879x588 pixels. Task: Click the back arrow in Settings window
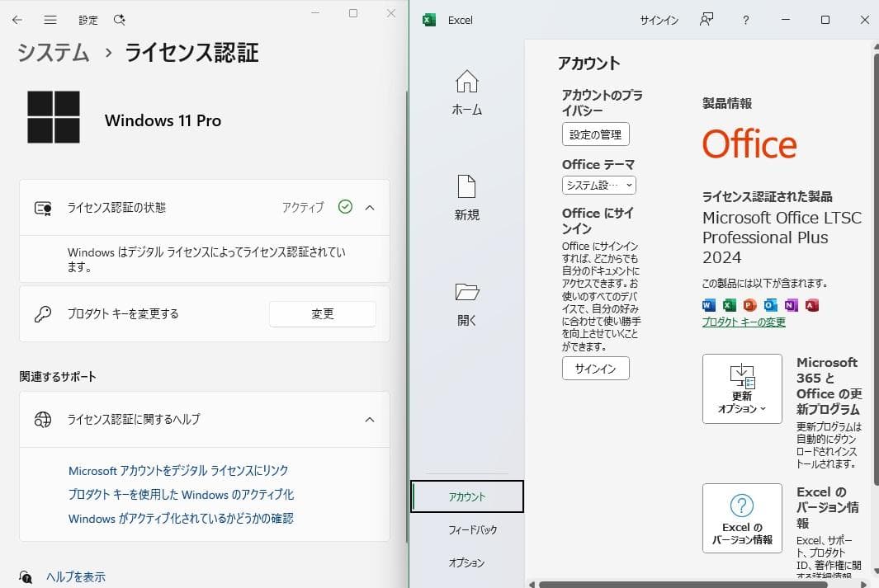(x=17, y=20)
